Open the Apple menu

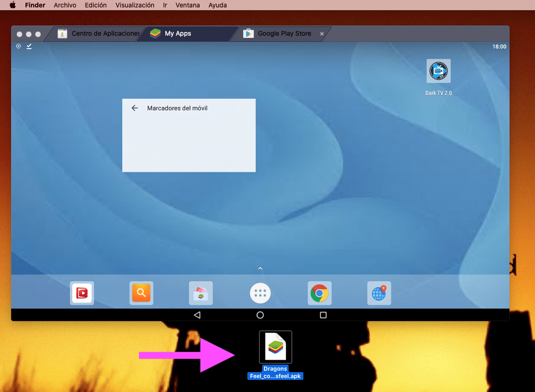[13, 5]
